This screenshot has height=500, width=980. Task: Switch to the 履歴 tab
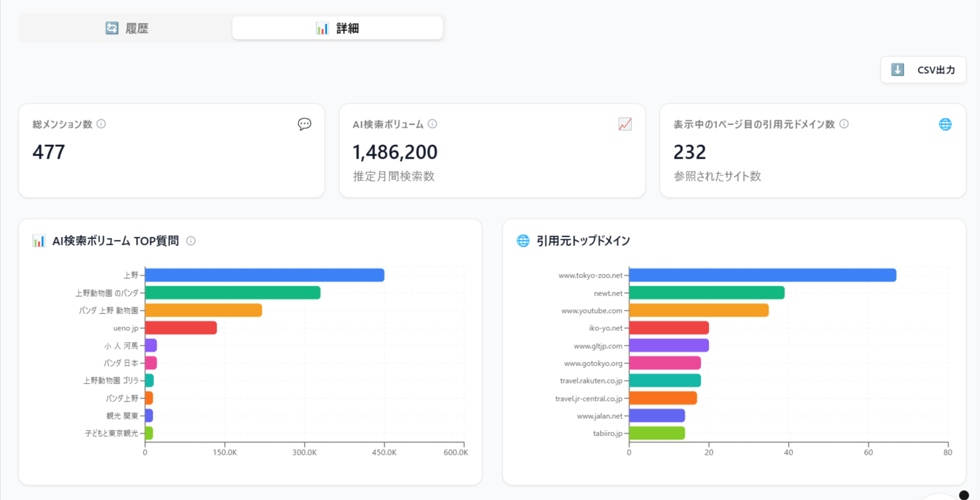click(x=126, y=29)
